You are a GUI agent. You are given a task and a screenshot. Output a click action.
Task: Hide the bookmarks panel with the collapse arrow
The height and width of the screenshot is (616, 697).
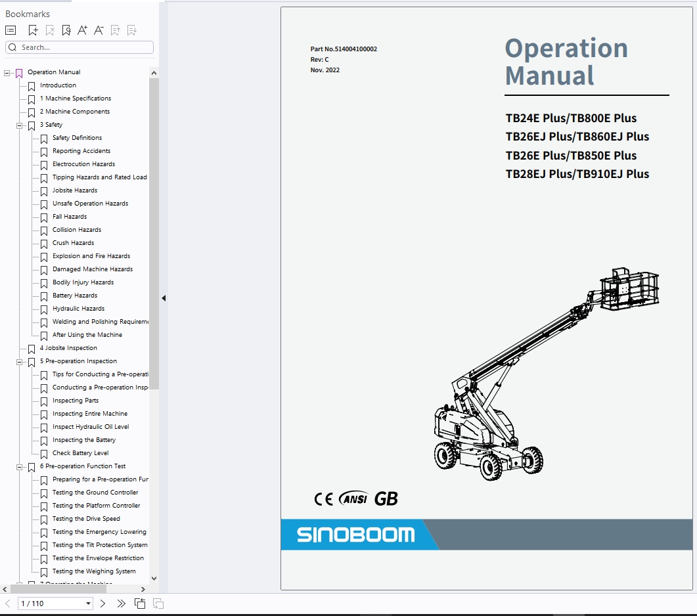click(x=164, y=298)
